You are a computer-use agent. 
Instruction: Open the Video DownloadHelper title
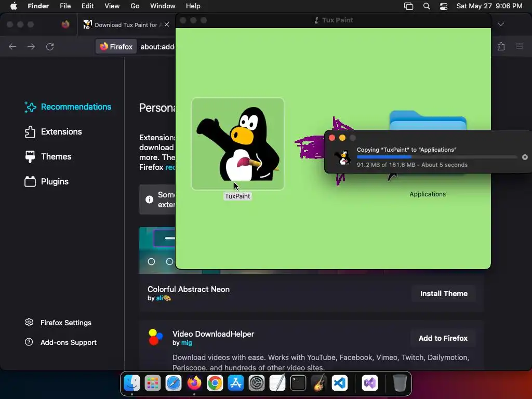[213, 334]
